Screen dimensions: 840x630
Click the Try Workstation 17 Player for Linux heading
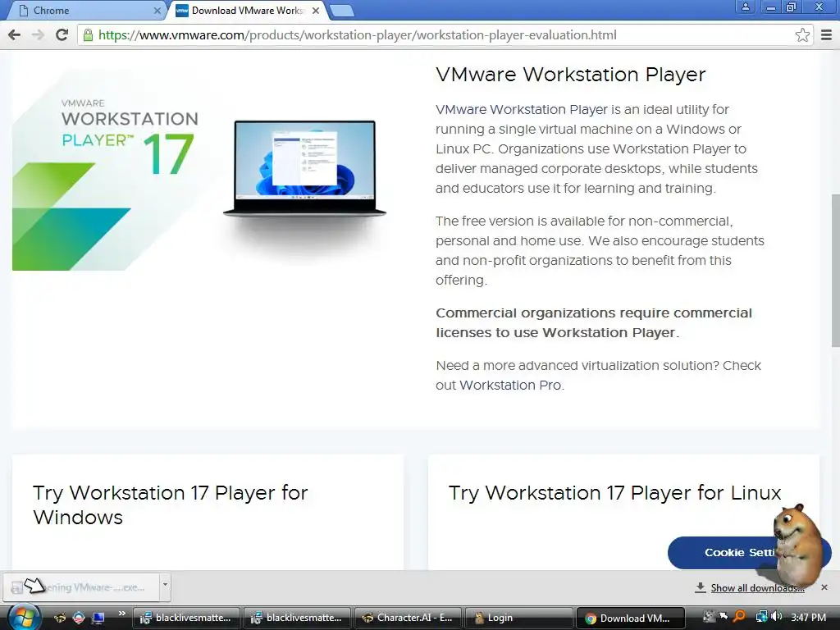(x=615, y=493)
